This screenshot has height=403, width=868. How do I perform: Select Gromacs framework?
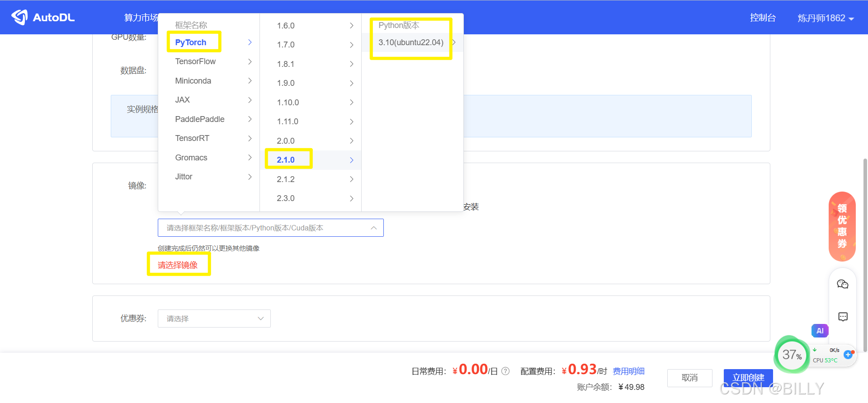coord(209,158)
